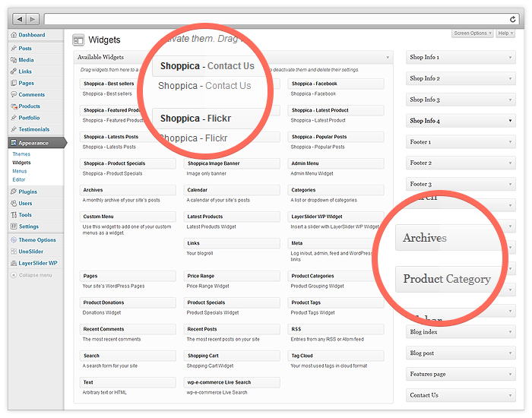Expand the Footer 1 widget area

click(461, 142)
